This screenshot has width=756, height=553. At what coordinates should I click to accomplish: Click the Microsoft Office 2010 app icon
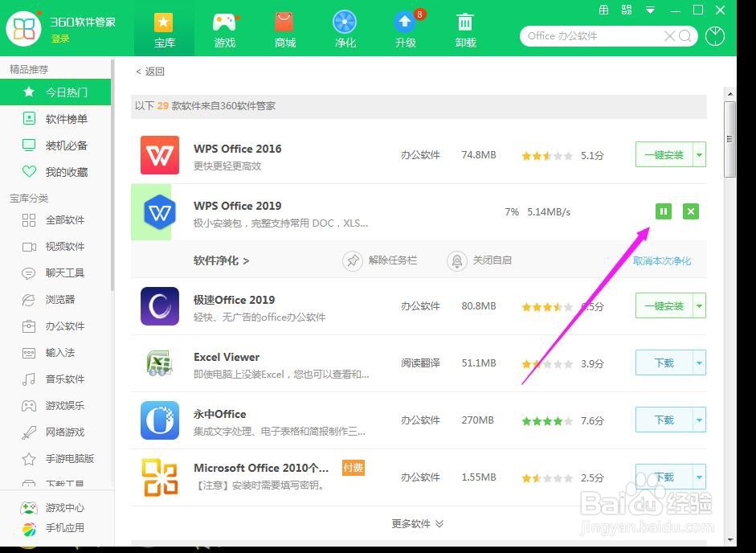(x=160, y=477)
